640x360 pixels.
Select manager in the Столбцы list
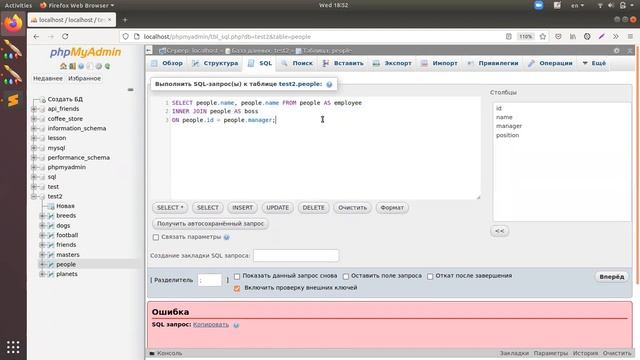(x=509, y=126)
